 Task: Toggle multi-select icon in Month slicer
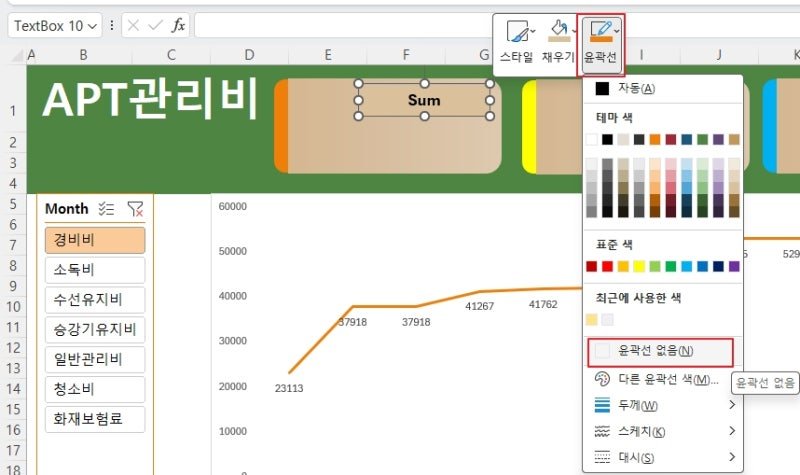(106, 209)
